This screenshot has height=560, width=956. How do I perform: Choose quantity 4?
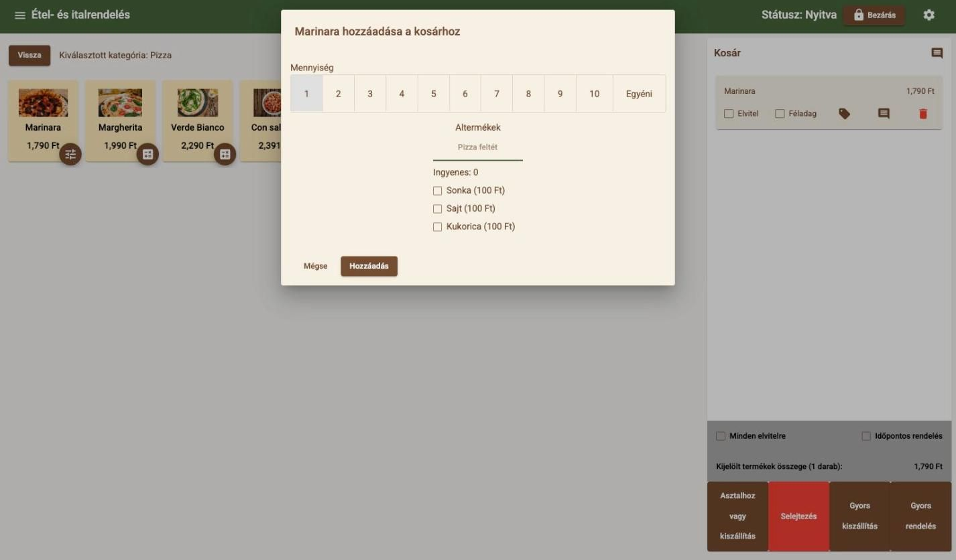click(402, 93)
